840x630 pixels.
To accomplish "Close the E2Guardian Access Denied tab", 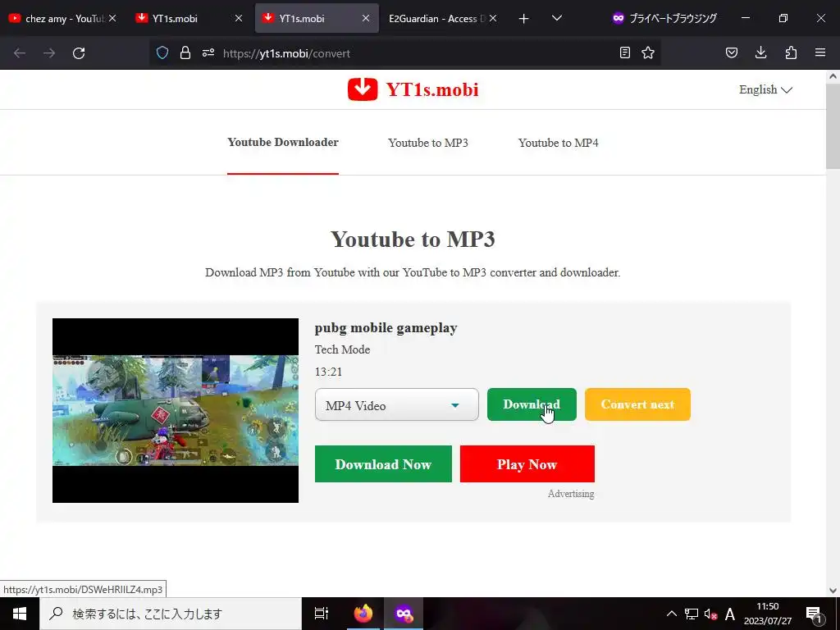I will click(493, 18).
